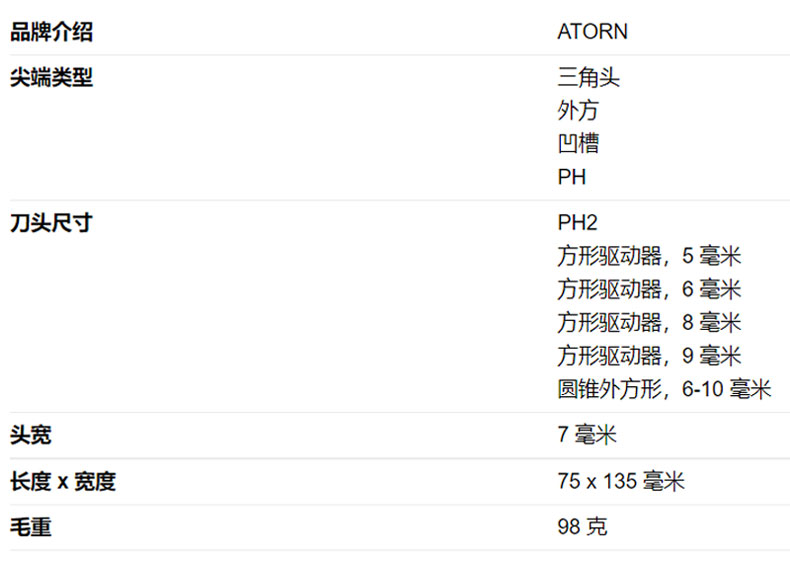Click the 尖端类型 row label
Image resolution: width=790 pixels, height=564 pixels.
pyautogui.click(x=51, y=78)
